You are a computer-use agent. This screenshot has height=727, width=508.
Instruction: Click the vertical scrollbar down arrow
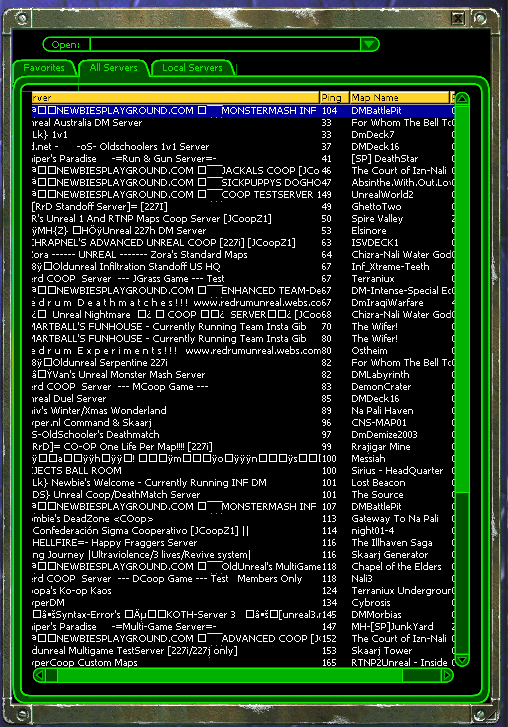[462, 660]
